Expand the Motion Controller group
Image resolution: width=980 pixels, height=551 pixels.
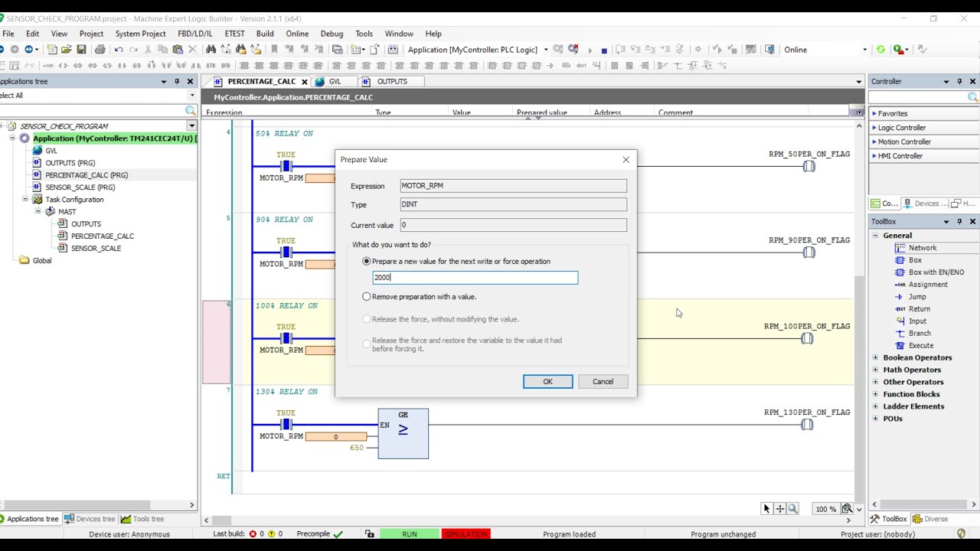[x=874, y=142]
